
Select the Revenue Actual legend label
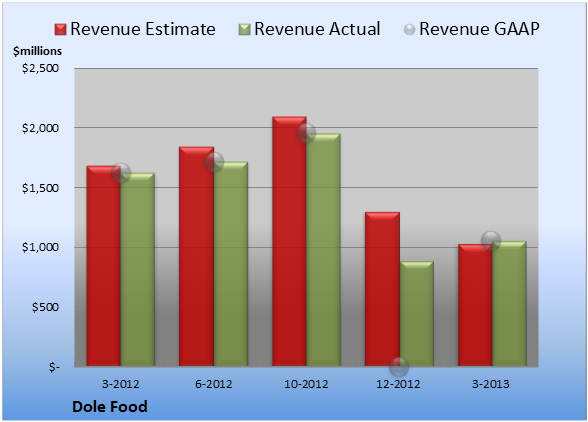tap(317, 29)
